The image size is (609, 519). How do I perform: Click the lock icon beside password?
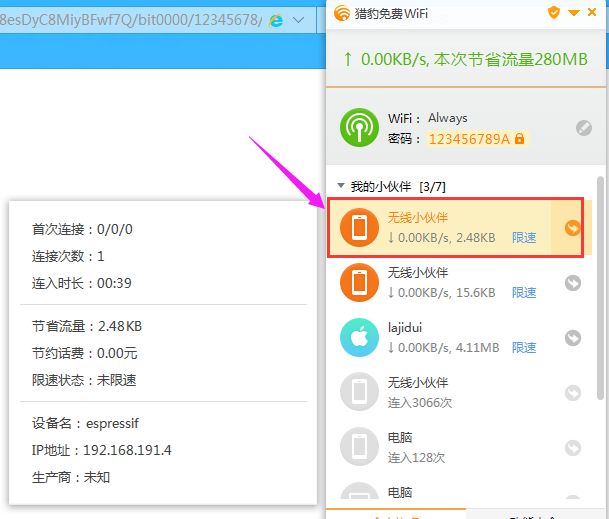click(x=519, y=138)
